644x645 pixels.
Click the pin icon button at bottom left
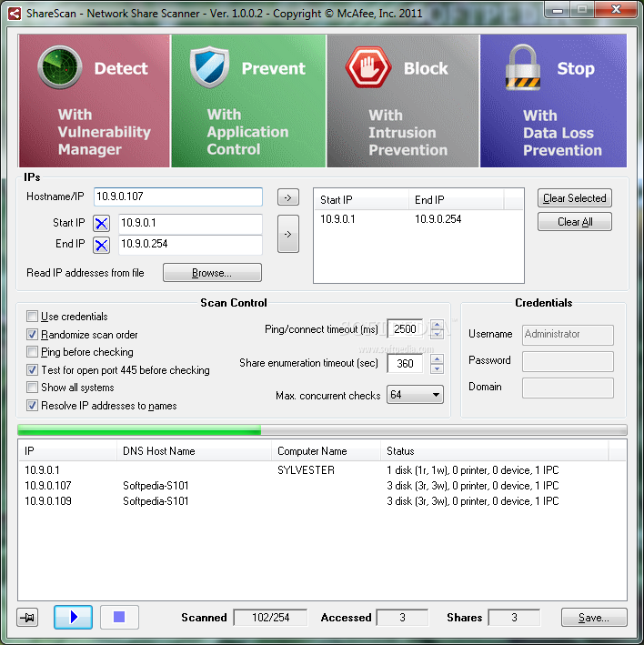(x=27, y=618)
